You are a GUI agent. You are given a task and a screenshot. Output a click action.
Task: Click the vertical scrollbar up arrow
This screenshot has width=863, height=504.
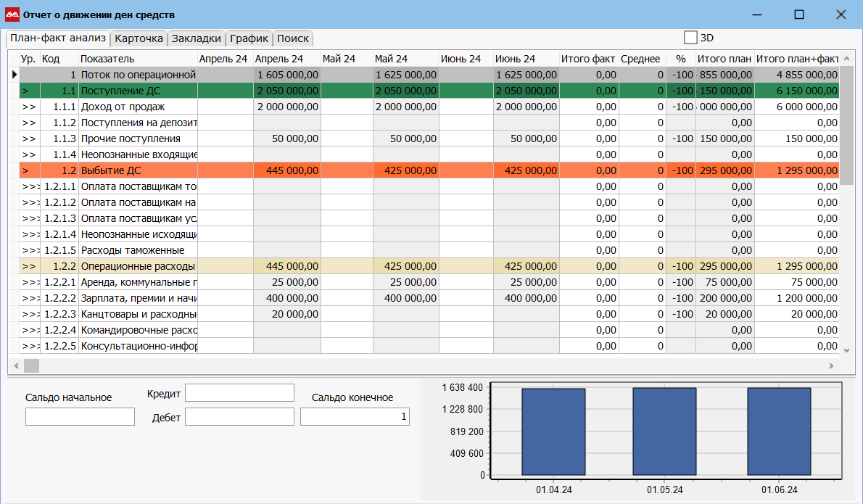pos(846,59)
